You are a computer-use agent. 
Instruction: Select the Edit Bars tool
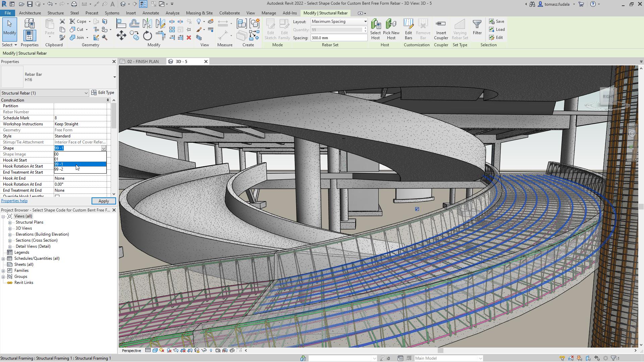coord(408,29)
